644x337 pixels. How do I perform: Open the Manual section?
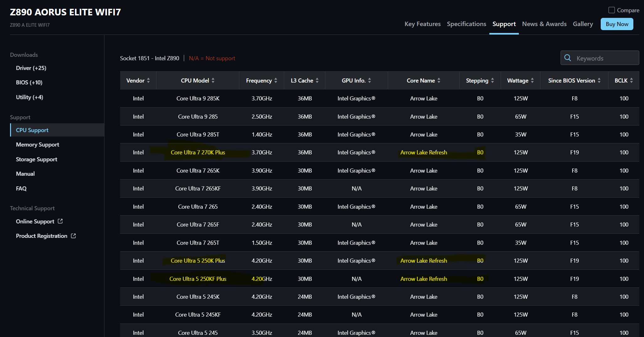coord(25,174)
